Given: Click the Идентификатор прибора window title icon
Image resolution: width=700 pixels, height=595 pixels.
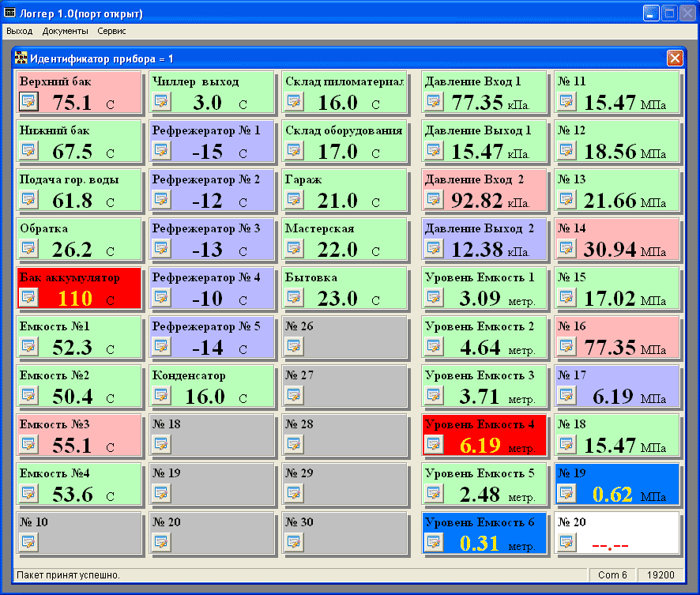Looking at the screenshot, I should (21, 58).
